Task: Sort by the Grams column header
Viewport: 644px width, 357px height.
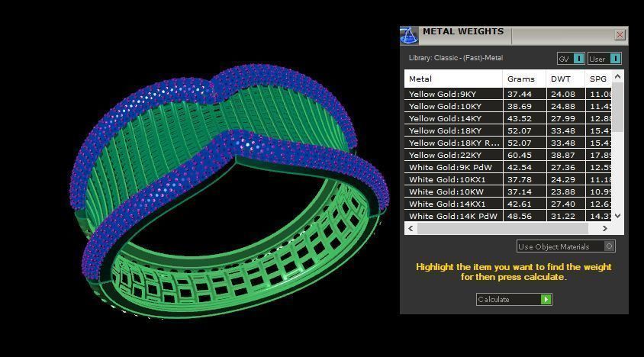Action: tap(524, 79)
